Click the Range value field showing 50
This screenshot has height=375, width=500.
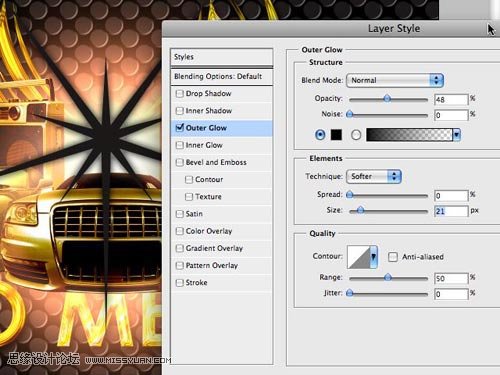(x=451, y=278)
